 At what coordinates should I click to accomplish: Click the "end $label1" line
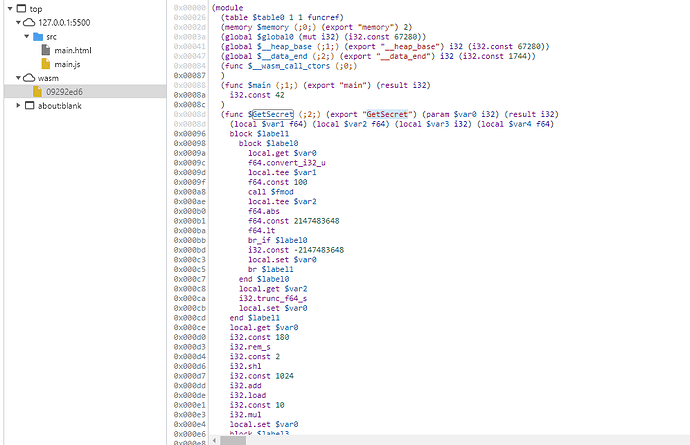point(254,317)
